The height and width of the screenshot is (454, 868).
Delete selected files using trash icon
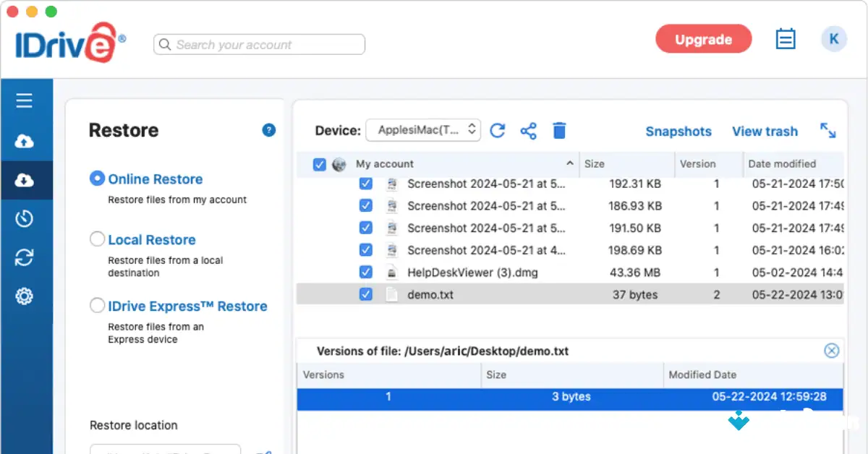[559, 131]
